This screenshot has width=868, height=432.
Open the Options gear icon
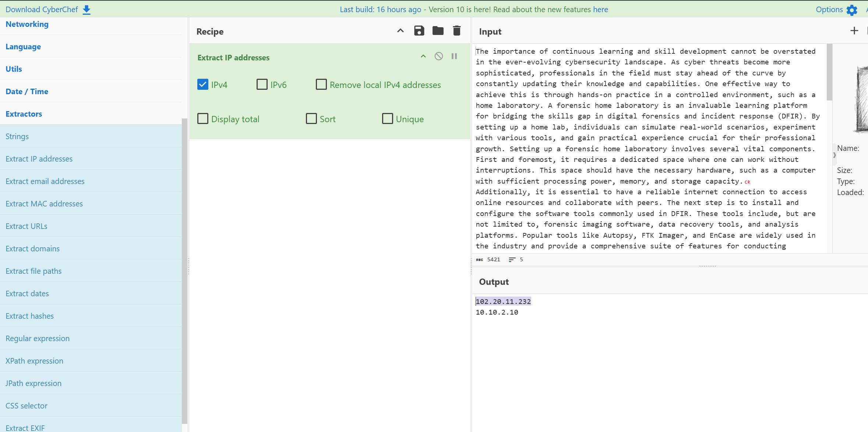(852, 10)
